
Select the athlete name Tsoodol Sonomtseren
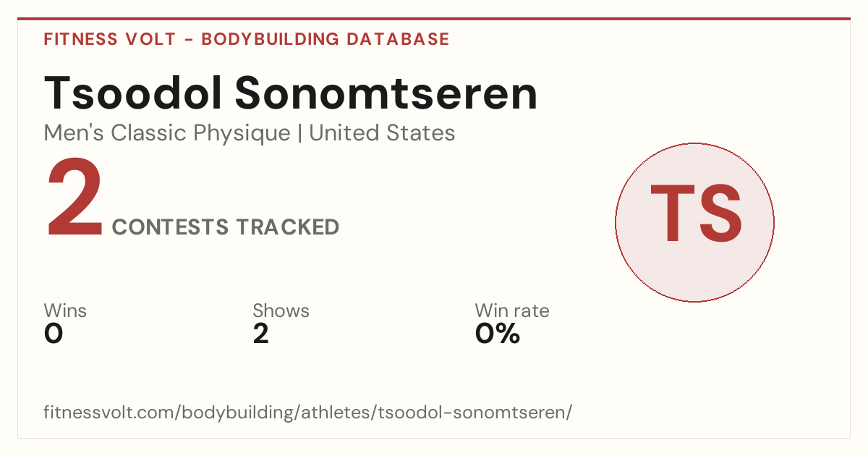click(x=291, y=93)
